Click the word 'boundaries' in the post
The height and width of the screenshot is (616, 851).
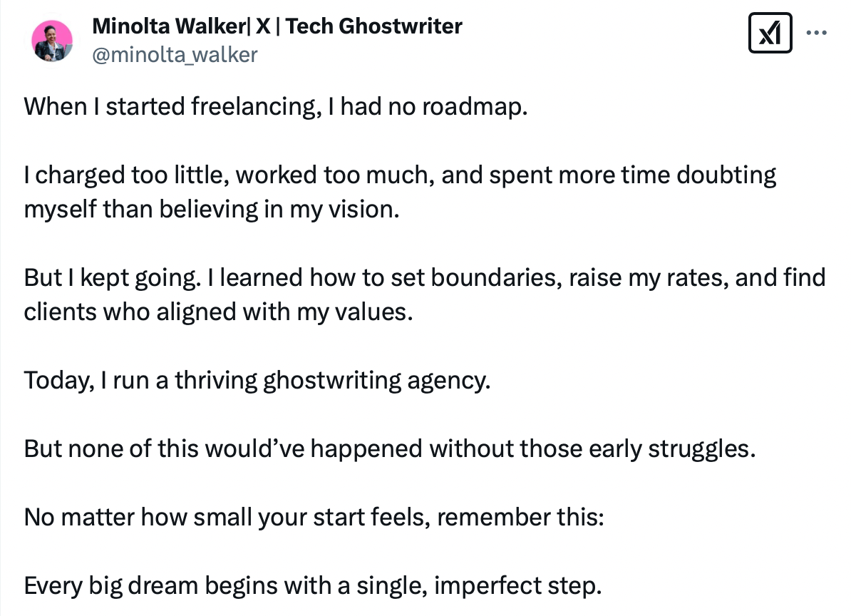pyautogui.click(x=495, y=277)
